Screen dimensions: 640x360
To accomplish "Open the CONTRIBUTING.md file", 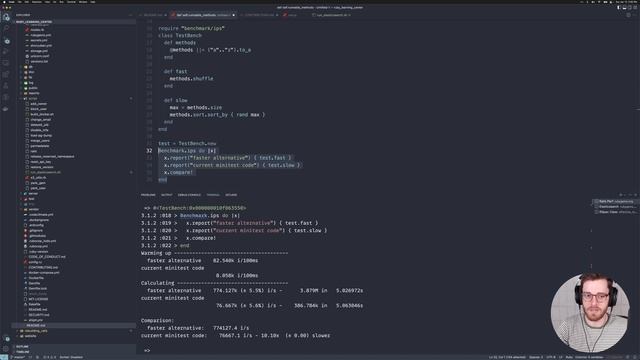I will (43, 267).
